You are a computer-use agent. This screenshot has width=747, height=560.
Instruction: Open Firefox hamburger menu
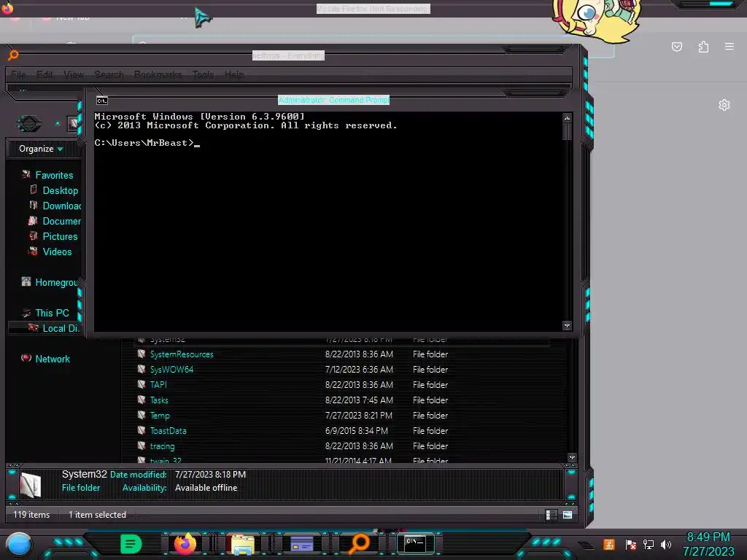tap(729, 47)
